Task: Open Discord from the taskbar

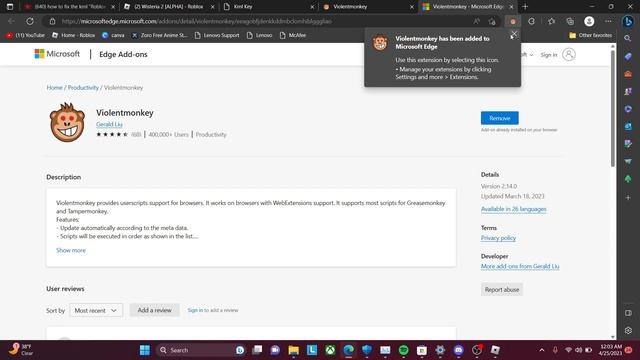Action: click(458, 350)
